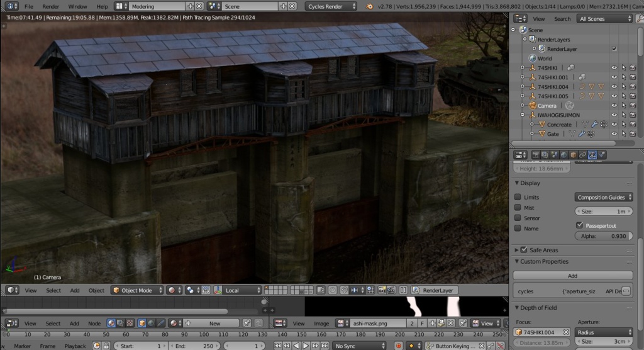Open the pivot point selector
Viewport: 644px width, 350px height.
click(x=192, y=290)
